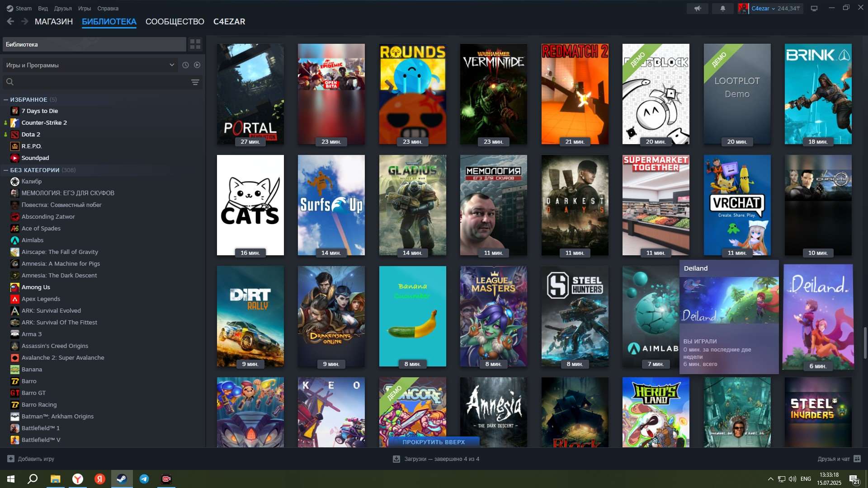Click the Ace of Spades icon
This screenshot has width=868, height=488.
tap(15, 228)
